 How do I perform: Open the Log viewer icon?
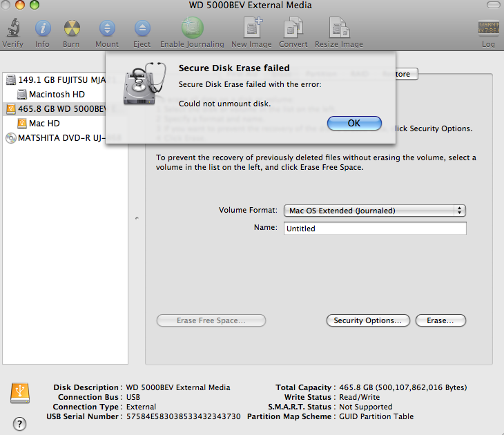pyautogui.click(x=489, y=28)
